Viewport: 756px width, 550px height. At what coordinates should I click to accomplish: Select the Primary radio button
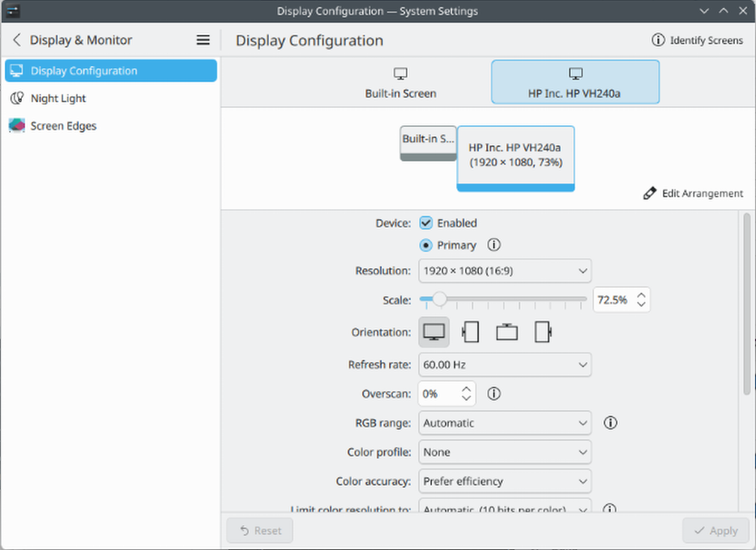(426, 245)
